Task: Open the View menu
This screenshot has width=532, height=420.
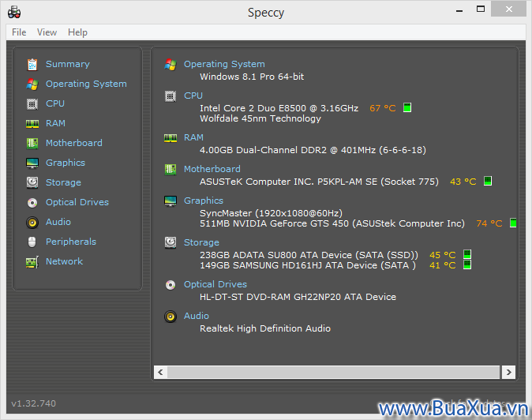Action: (47, 32)
